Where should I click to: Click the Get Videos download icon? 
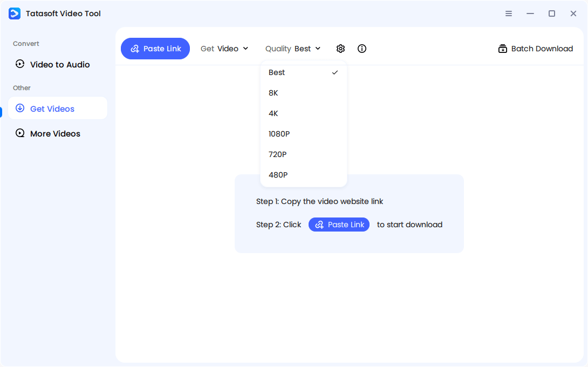[x=20, y=108]
